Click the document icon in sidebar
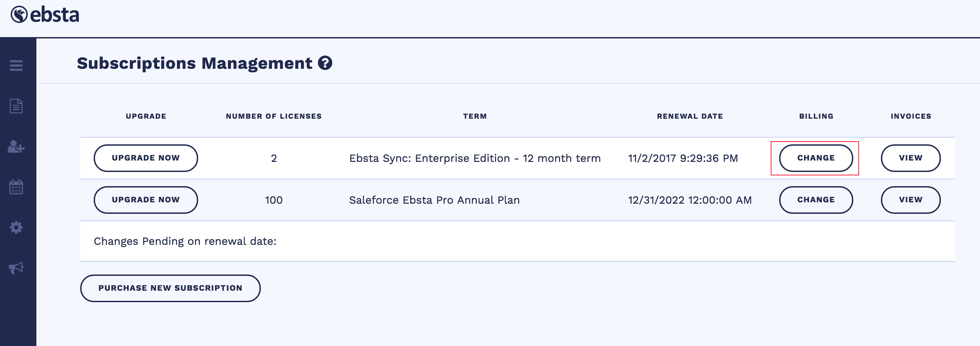Screen dimensions: 980x346 (x=16, y=106)
